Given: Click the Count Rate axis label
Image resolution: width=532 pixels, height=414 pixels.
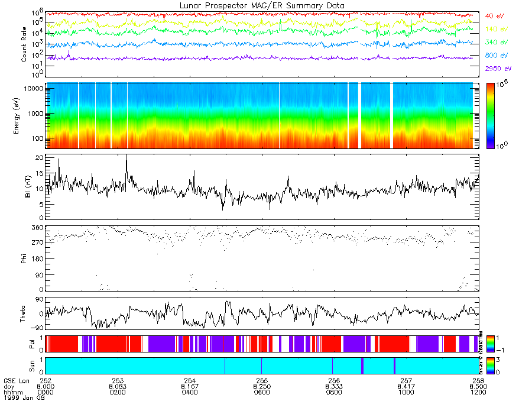Looking at the screenshot, I should coord(24,44).
